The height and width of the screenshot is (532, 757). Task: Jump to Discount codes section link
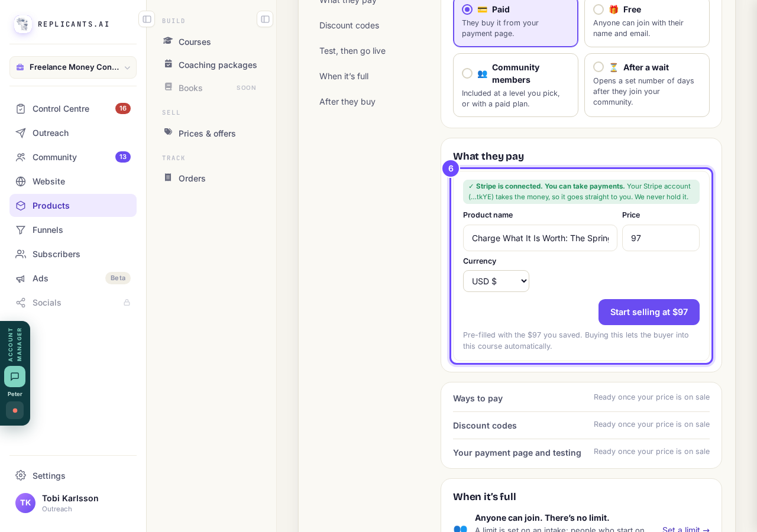(349, 25)
